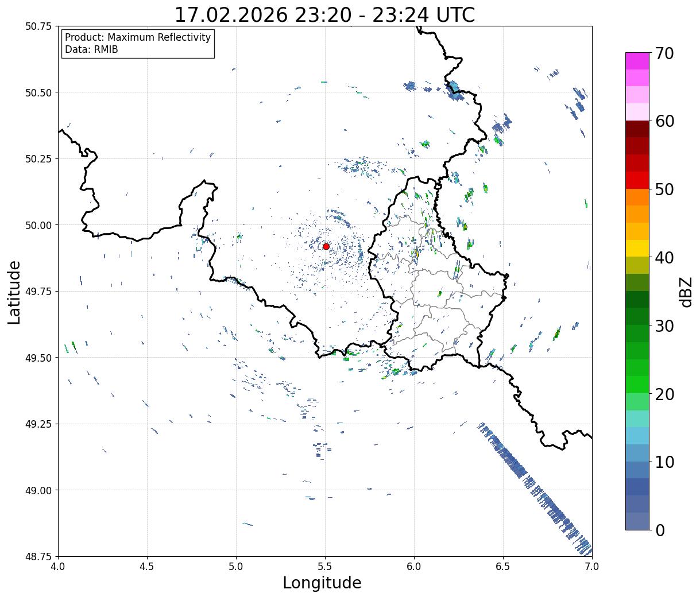The image size is (700, 597).
Task: Click the longitude tick label "7.0"
Action: pos(592,567)
